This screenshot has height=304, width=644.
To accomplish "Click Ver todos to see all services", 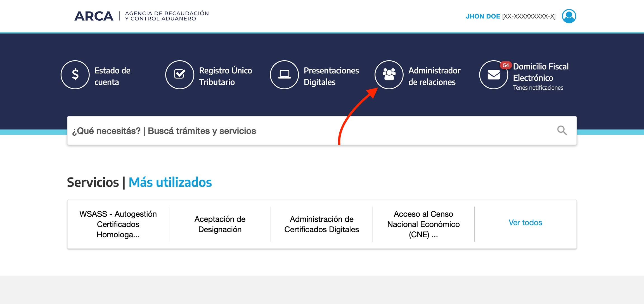I will 525,222.
